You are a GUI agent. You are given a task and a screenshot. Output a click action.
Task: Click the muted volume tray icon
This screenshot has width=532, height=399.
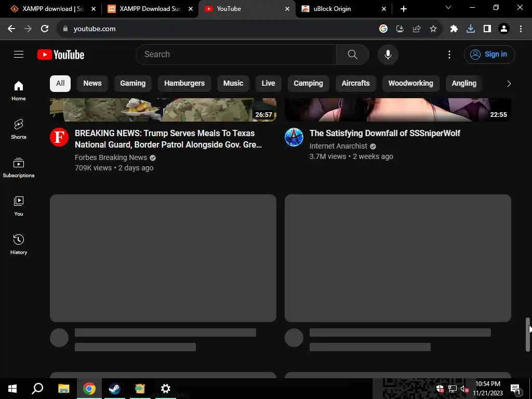click(464, 389)
